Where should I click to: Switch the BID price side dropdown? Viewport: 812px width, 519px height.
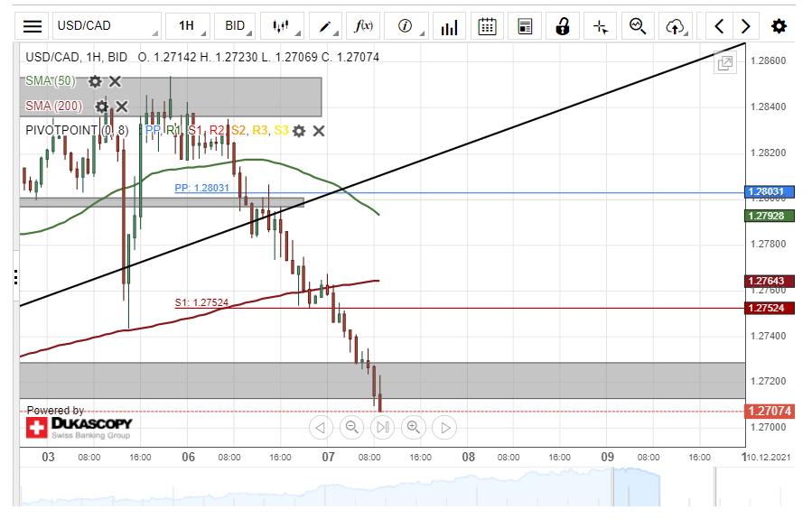click(x=236, y=26)
